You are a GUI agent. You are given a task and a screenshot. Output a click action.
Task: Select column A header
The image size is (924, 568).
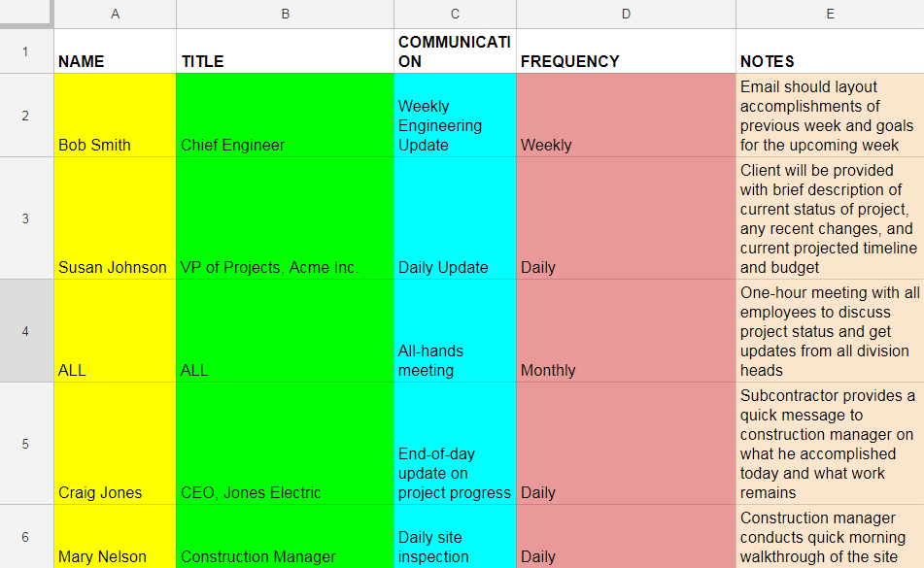pyautogui.click(x=115, y=14)
